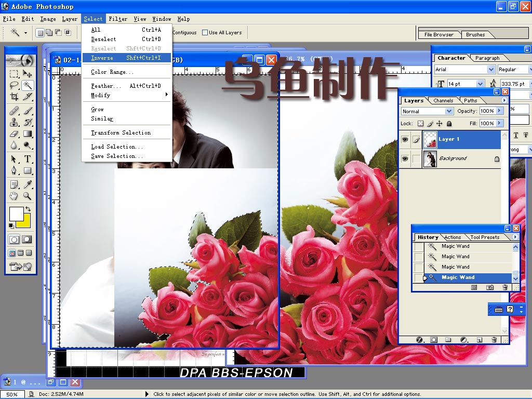The width and height of the screenshot is (532, 399).
Task: Select the Zoom tool
Action: click(27, 196)
